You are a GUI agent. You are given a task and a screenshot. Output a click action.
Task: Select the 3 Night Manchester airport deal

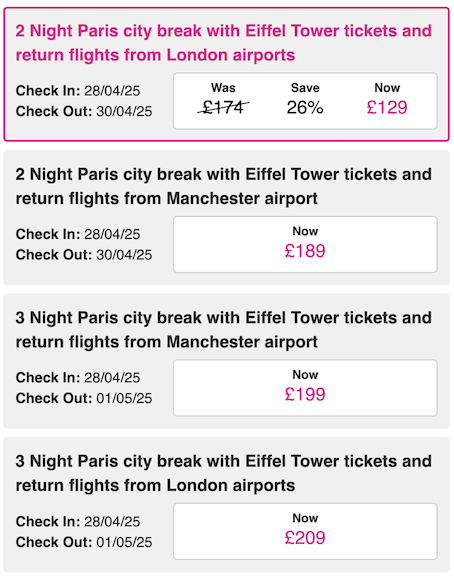coord(226,361)
